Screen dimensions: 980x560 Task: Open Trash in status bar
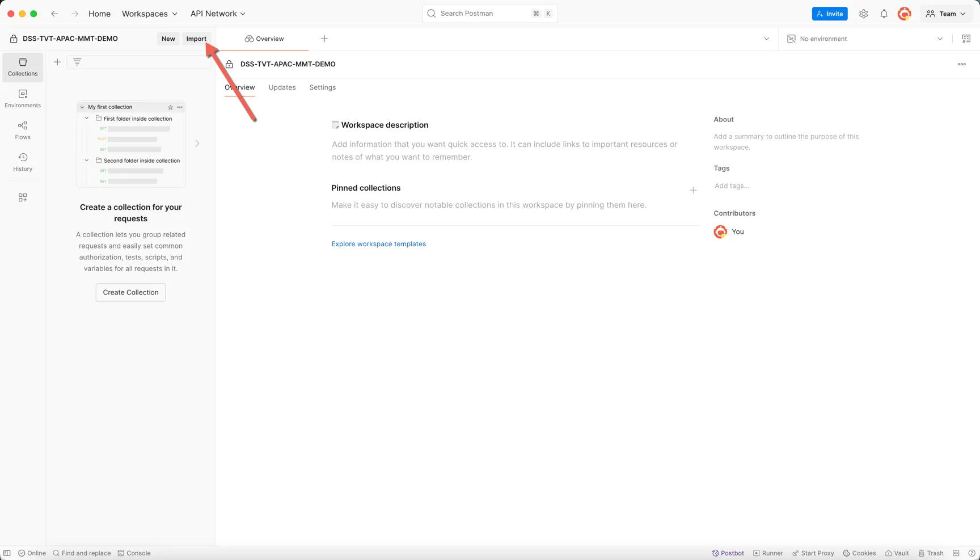pyautogui.click(x=931, y=553)
